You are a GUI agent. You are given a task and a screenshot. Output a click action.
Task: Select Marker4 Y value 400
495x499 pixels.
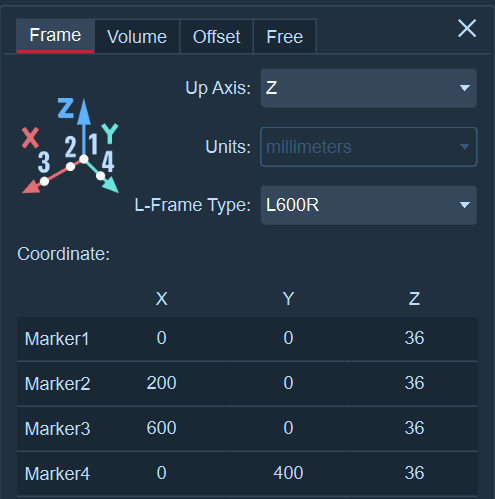tap(288, 473)
